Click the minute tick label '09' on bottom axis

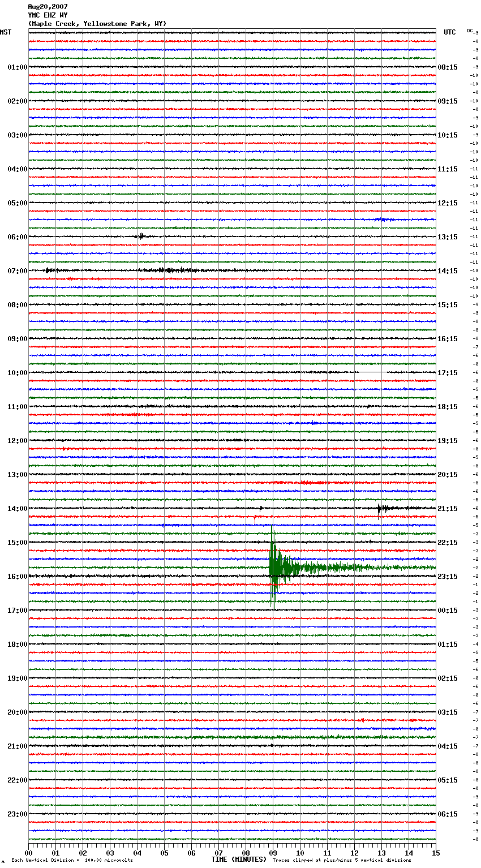(273, 853)
